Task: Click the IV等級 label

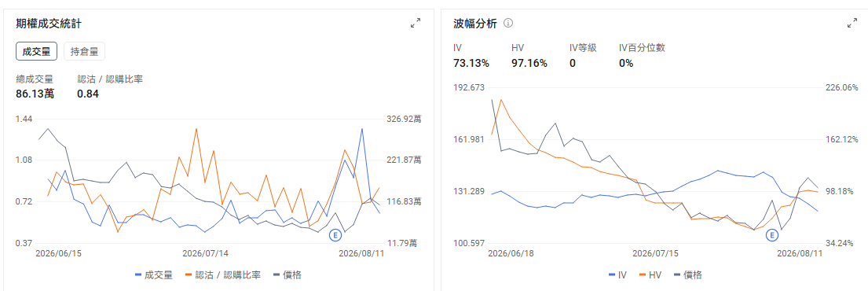Action: pyautogui.click(x=583, y=48)
